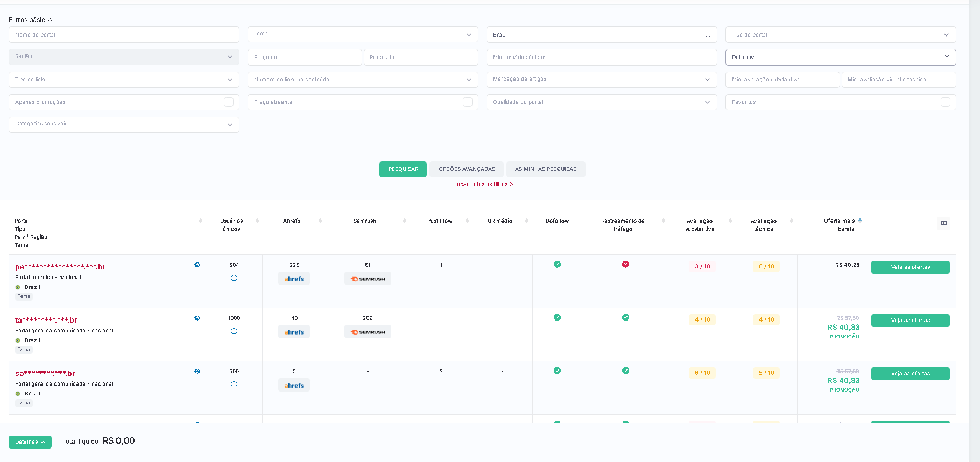Click Veja as ofertas for the so***.br portal
The image size is (980, 462).
pyautogui.click(x=911, y=374)
